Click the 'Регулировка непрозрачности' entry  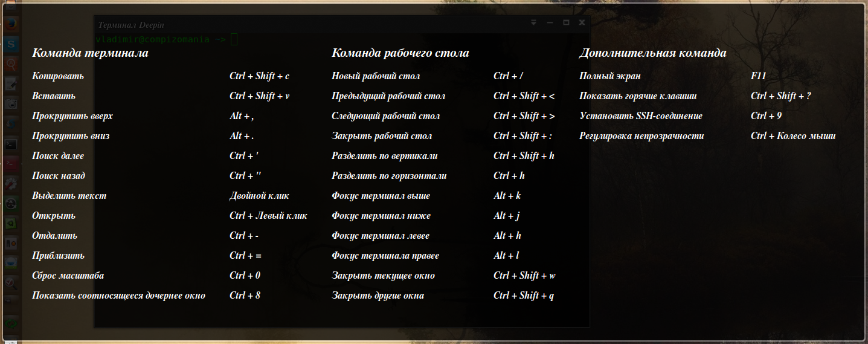[x=641, y=136]
